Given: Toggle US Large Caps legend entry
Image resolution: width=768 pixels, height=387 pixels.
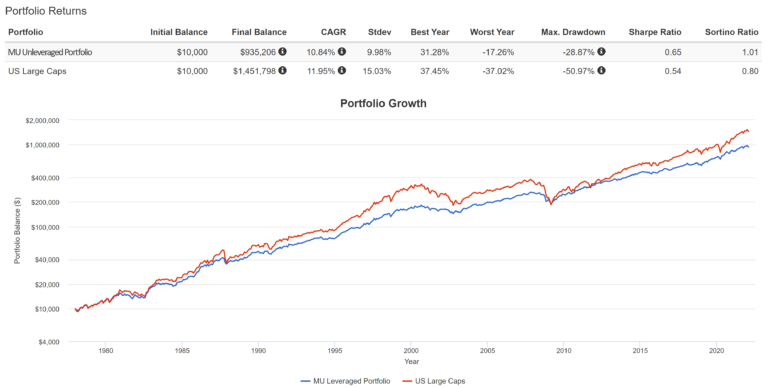Looking at the screenshot, I should (x=433, y=381).
